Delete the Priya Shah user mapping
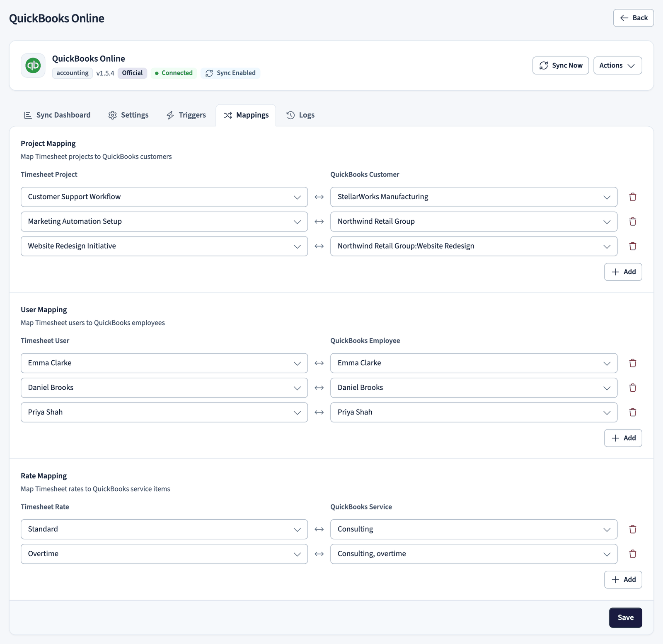 tap(632, 412)
